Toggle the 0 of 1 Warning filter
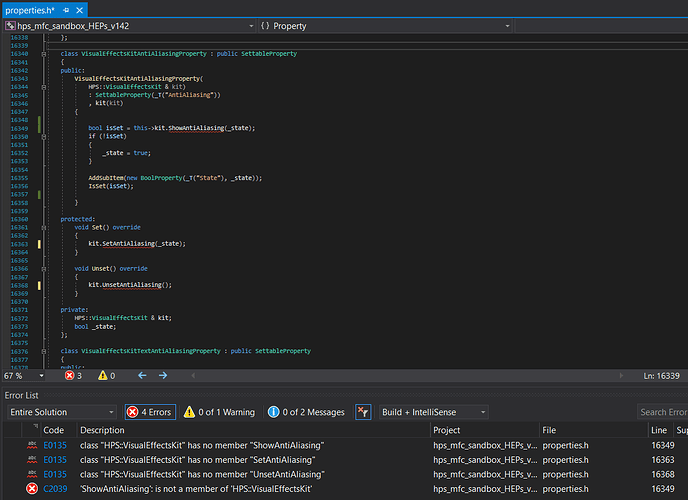Viewport: 688px width, 500px height. 219,412
